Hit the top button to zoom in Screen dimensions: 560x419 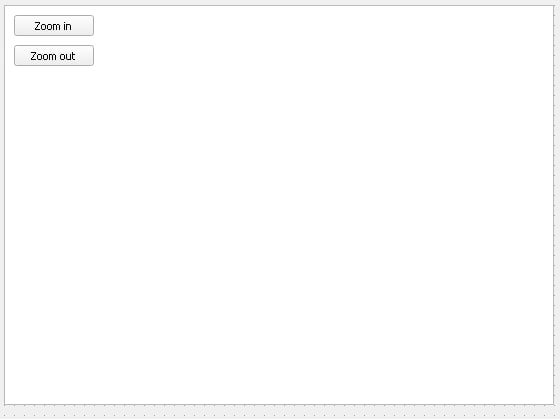pyautogui.click(x=54, y=26)
